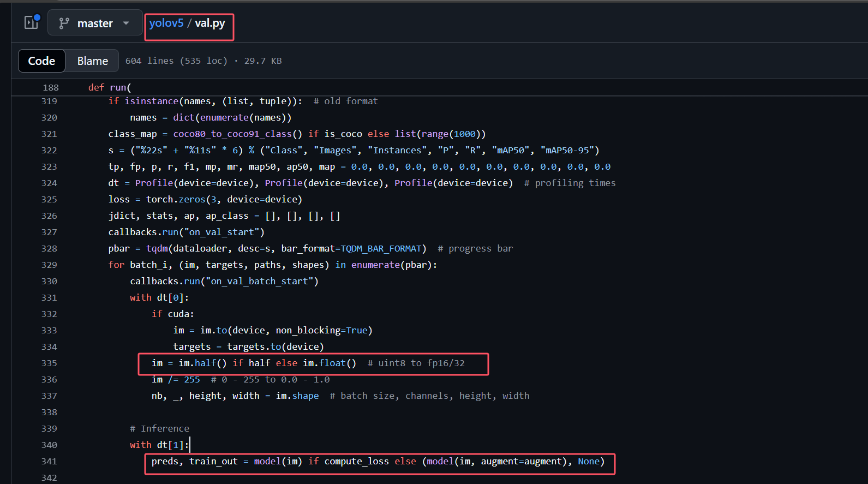
Task: Click the isinstance call on line 319
Action: point(151,101)
